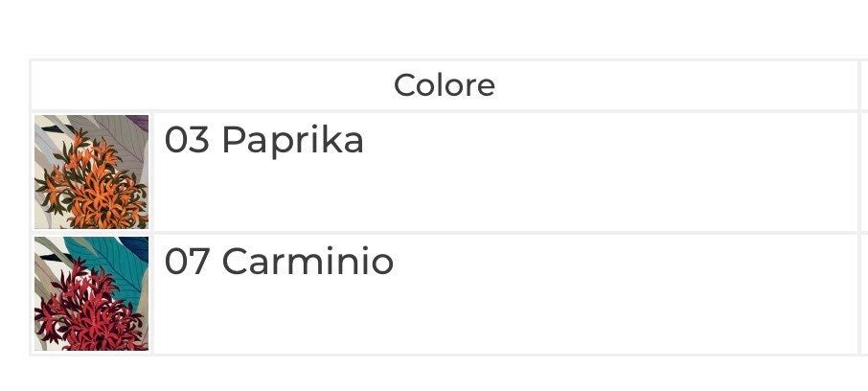Viewport: 868px width, 391px height.
Task: Click the Colore column header
Action: click(444, 85)
